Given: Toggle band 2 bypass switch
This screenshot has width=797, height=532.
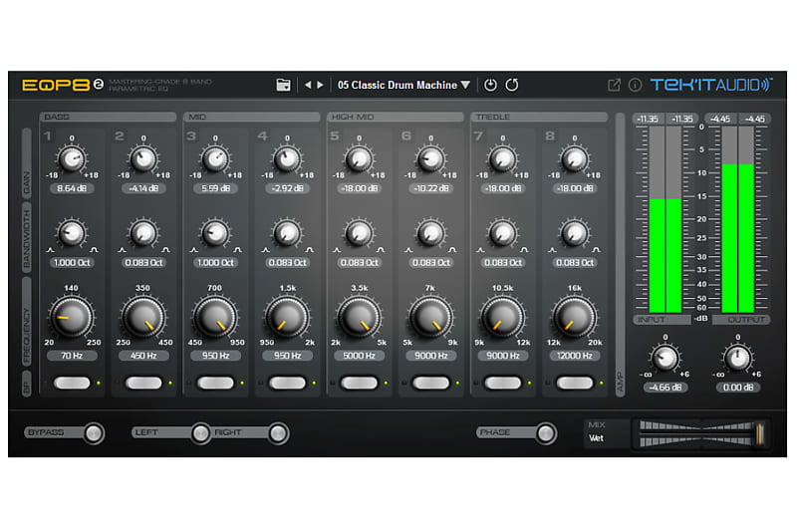Looking at the screenshot, I should 143,384.
